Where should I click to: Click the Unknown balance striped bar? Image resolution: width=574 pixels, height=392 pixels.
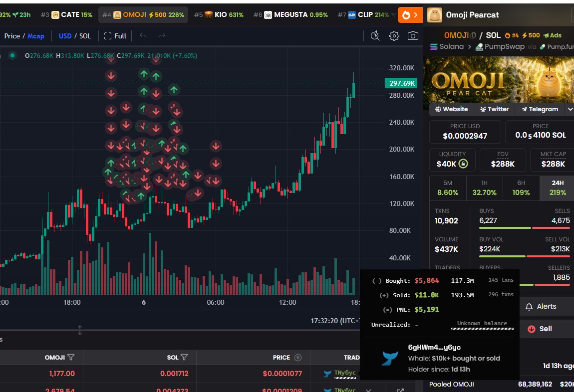(x=482, y=329)
